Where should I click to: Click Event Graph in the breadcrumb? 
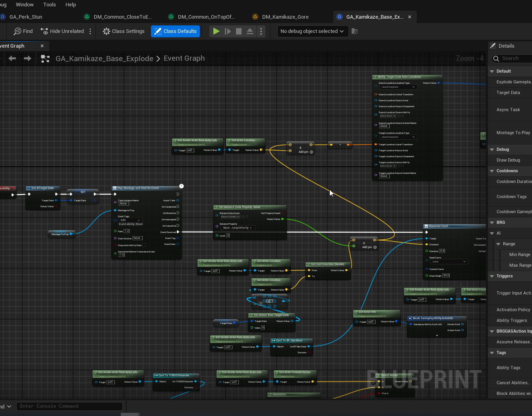tap(184, 58)
